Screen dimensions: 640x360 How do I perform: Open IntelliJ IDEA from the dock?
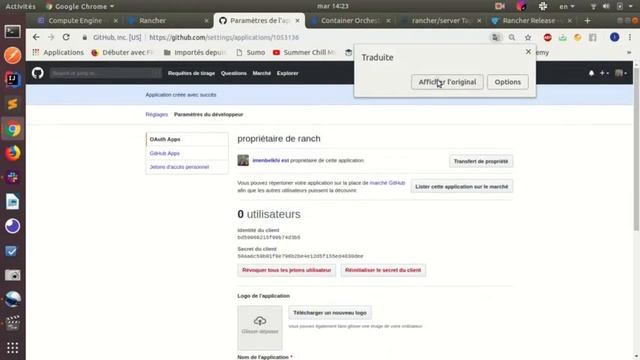(12, 79)
